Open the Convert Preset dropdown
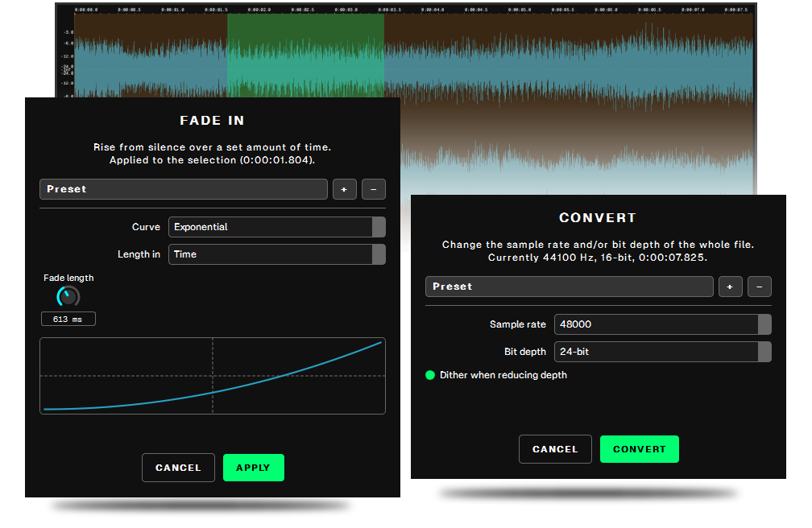Viewport: 812px width, 528px height. (569, 287)
